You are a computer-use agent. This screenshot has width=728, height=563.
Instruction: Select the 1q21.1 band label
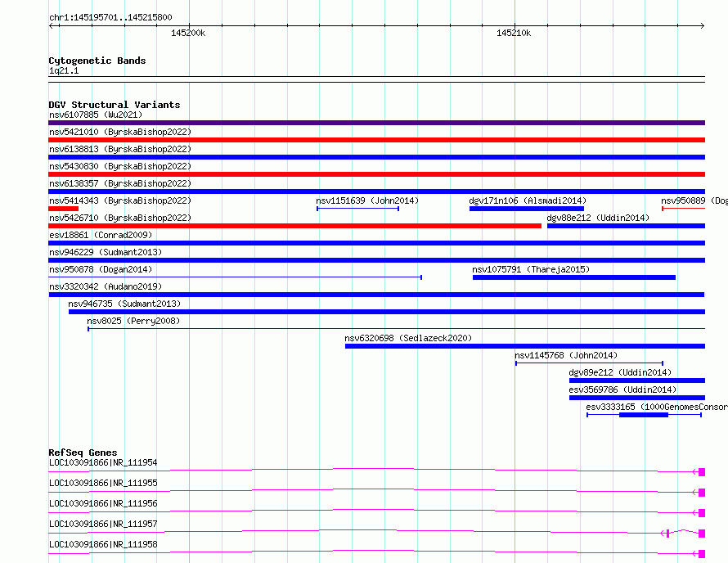(x=64, y=71)
